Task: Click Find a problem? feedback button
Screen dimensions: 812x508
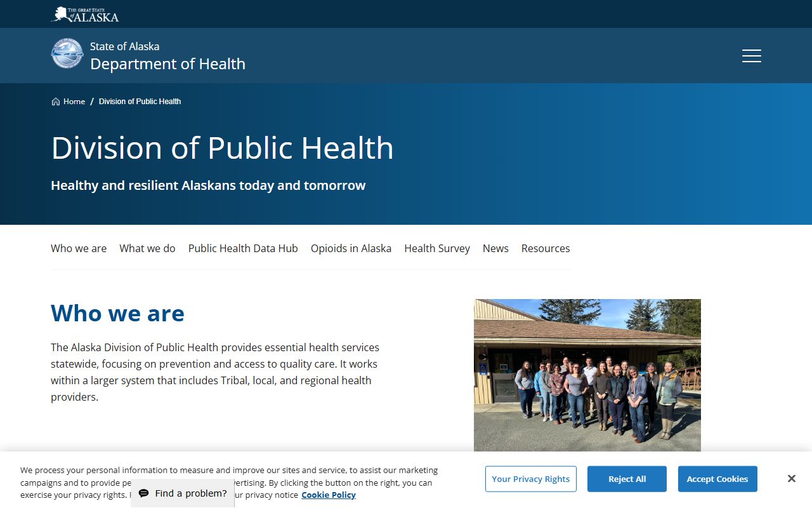Action: coord(183,493)
